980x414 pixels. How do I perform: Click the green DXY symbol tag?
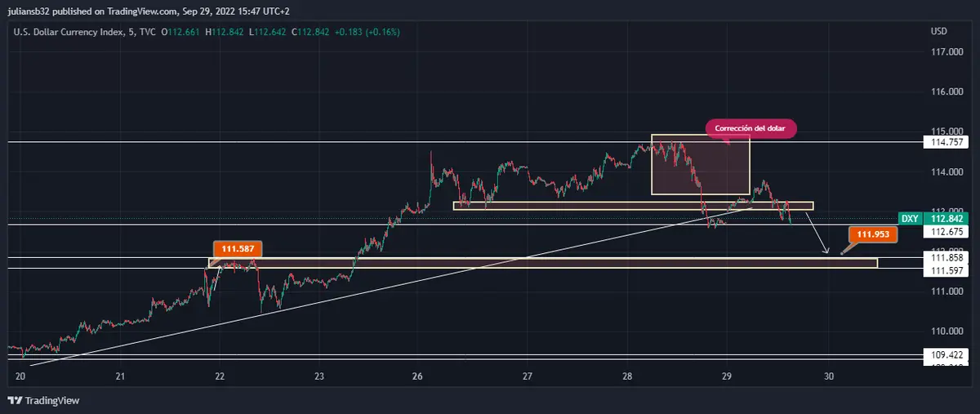[x=910, y=218]
